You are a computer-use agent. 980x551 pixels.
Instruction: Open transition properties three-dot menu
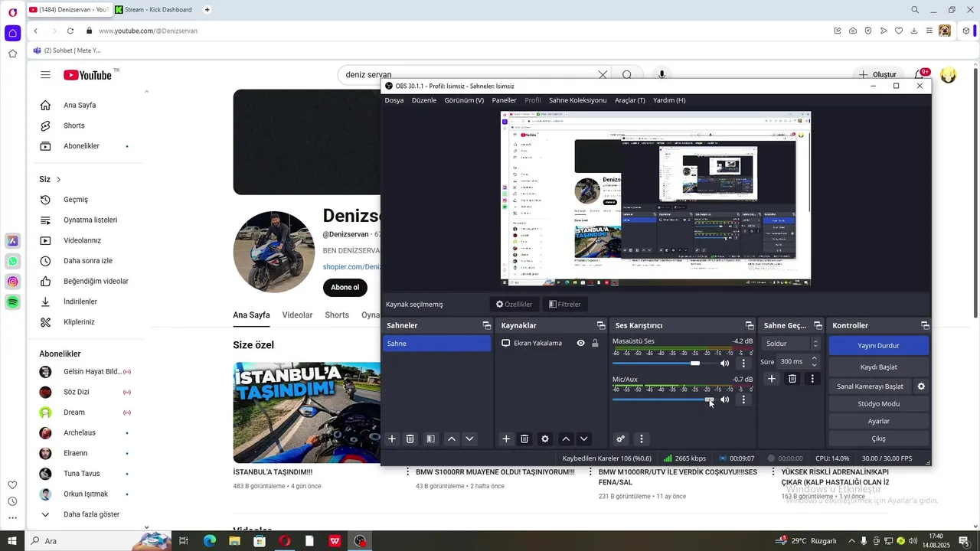tap(812, 379)
